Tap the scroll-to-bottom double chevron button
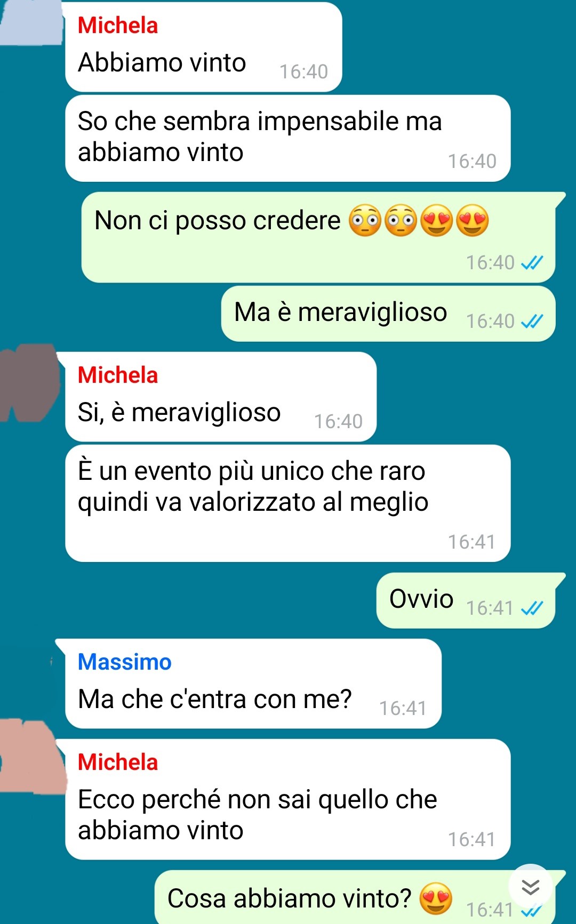The image size is (576, 924). pyautogui.click(x=531, y=887)
